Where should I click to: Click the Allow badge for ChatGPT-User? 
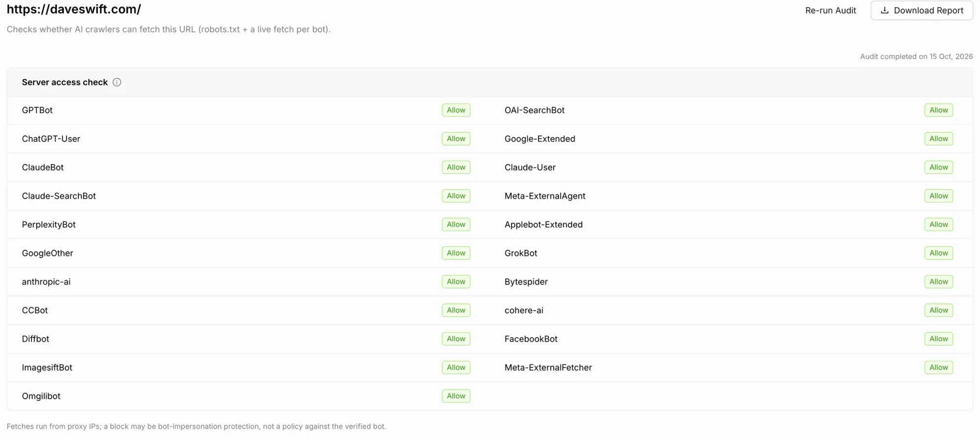click(456, 139)
